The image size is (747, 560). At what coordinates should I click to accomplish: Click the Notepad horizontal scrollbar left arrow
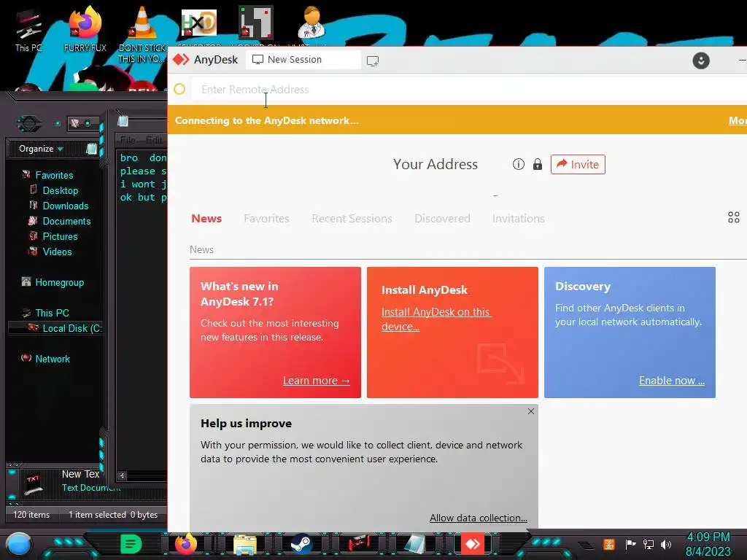coord(122,475)
